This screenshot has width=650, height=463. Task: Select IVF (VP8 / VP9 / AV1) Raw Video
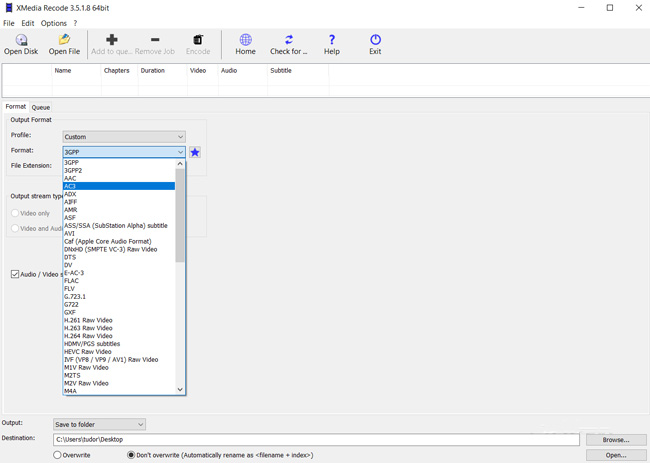pyautogui.click(x=119, y=359)
